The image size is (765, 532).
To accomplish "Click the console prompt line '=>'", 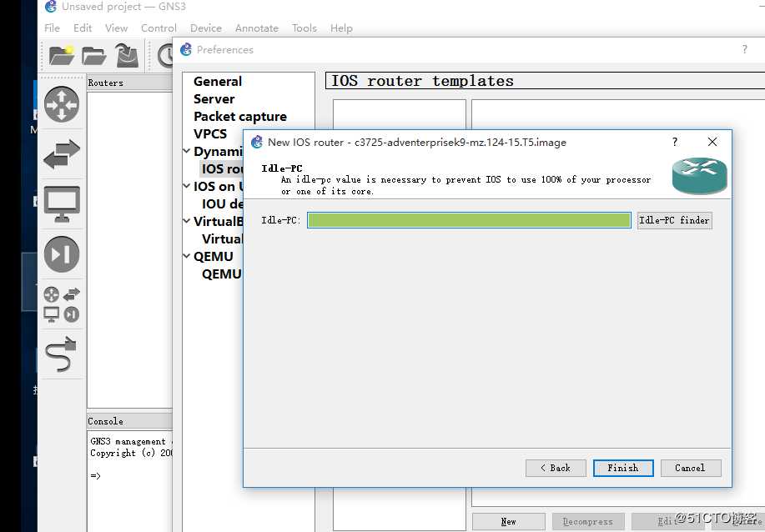I will 96,476.
